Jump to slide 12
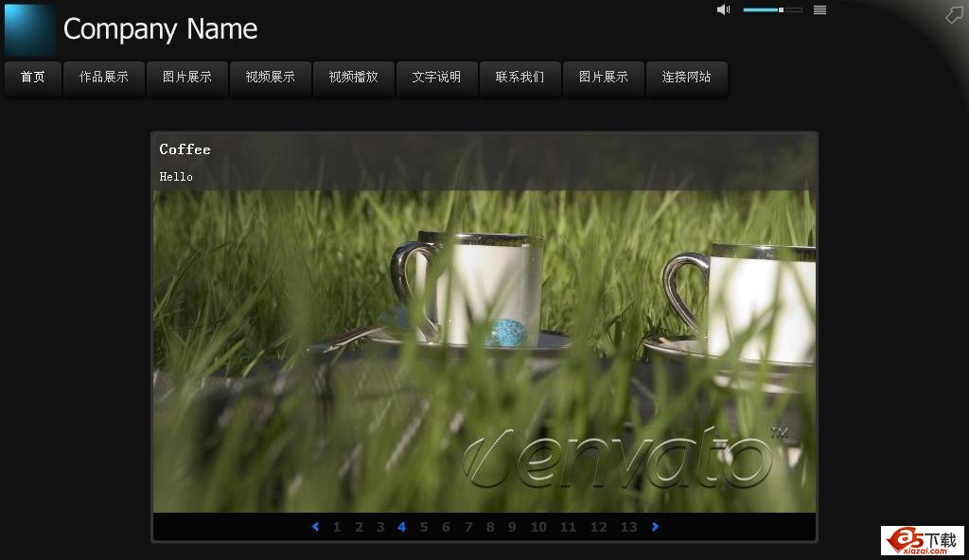Viewport: 969px width, 560px height. [598, 527]
